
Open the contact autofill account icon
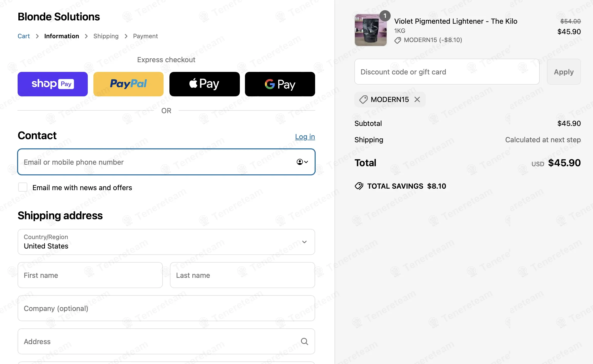pos(302,162)
